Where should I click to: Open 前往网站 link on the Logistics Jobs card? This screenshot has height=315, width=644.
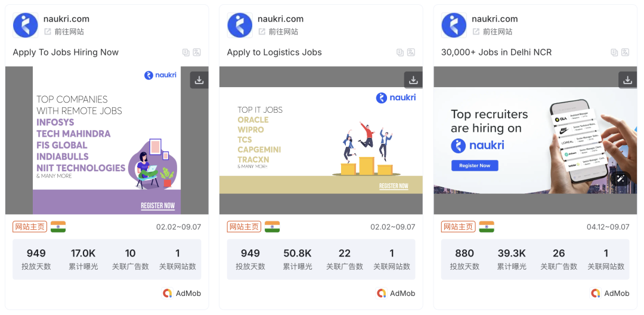tap(277, 32)
